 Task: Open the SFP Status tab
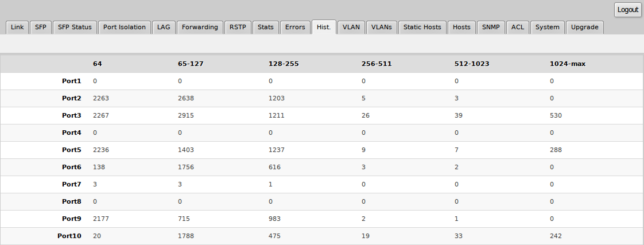click(75, 28)
